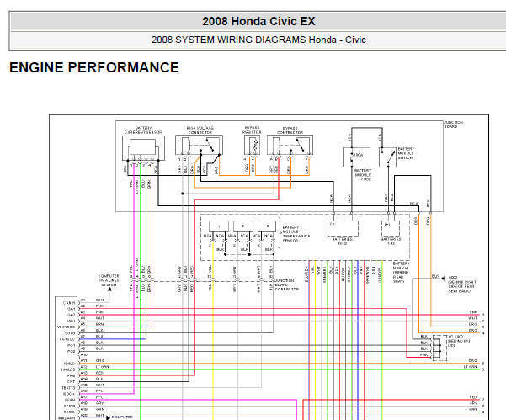The image size is (506, 420).
Task: Click the battery module switch symbol
Action: click(x=387, y=157)
